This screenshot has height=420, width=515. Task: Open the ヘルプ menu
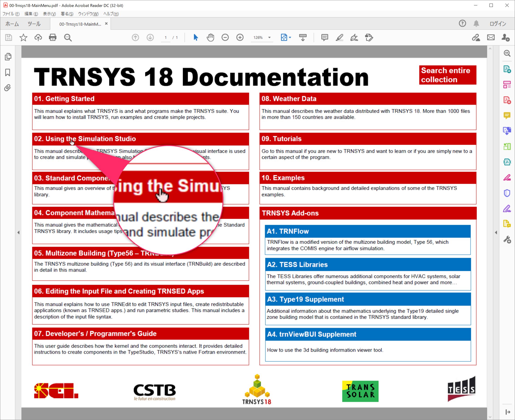click(x=111, y=14)
